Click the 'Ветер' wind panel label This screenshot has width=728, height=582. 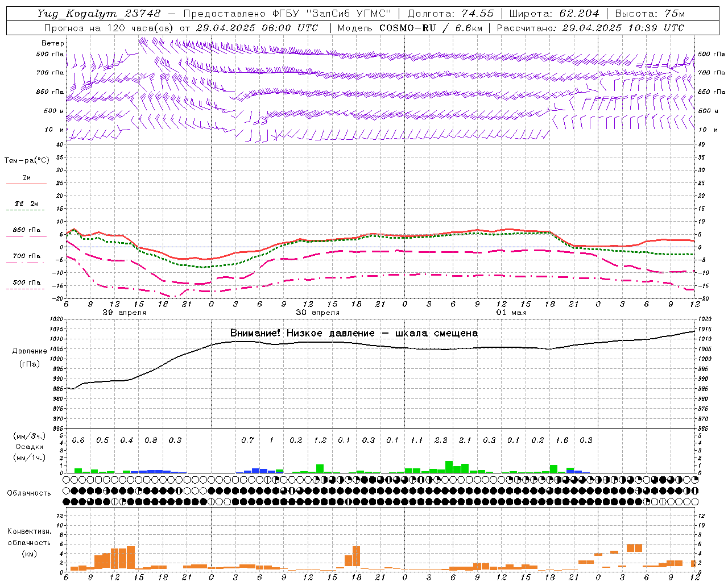(53, 43)
